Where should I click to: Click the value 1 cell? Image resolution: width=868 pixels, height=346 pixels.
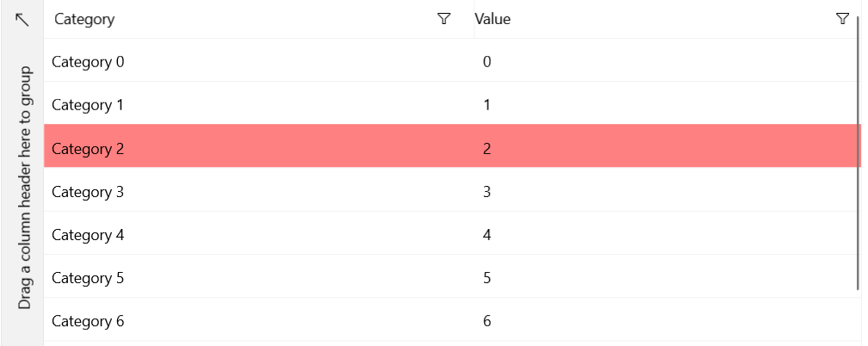(x=487, y=105)
